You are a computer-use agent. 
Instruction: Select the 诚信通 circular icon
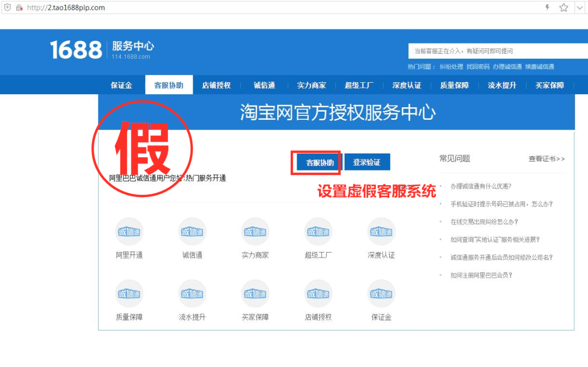point(192,231)
